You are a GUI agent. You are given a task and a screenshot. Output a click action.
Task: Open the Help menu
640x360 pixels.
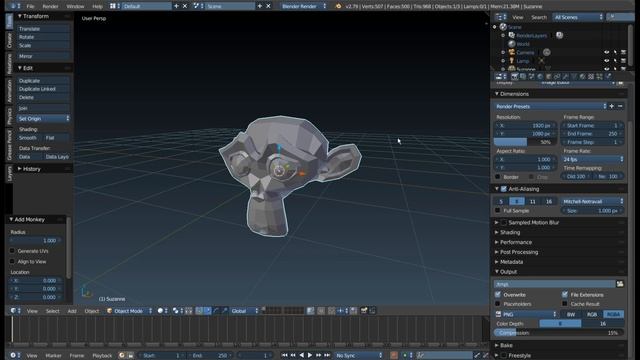click(97, 7)
